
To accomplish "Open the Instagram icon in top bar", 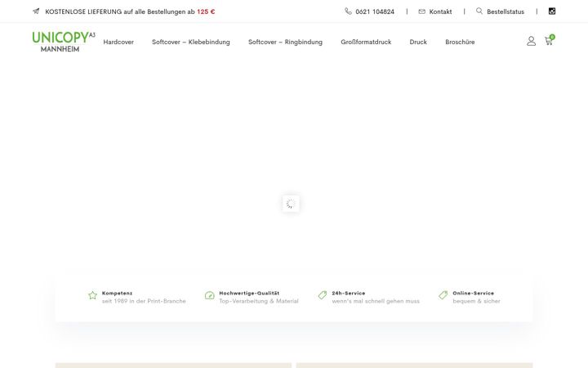I will 552,11.
